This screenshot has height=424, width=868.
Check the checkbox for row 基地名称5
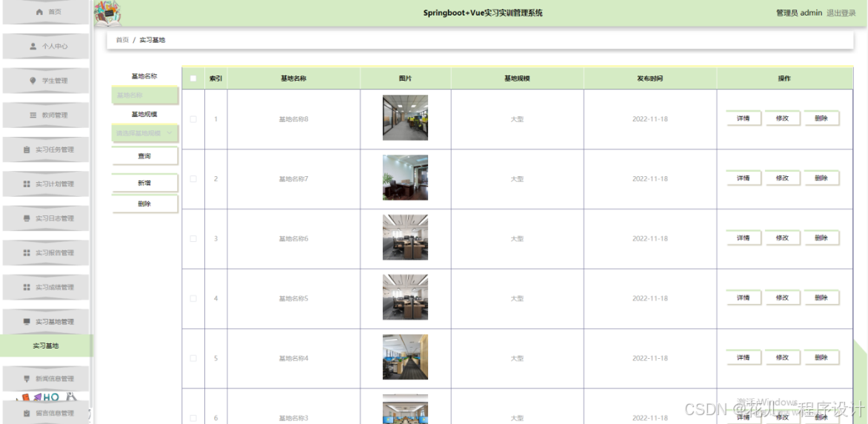(193, 298)
